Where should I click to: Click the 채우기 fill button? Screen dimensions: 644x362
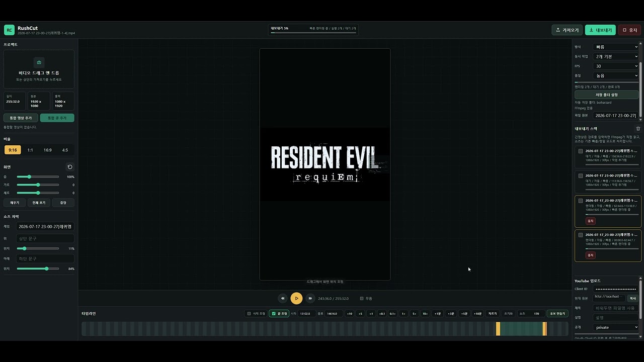15,203
